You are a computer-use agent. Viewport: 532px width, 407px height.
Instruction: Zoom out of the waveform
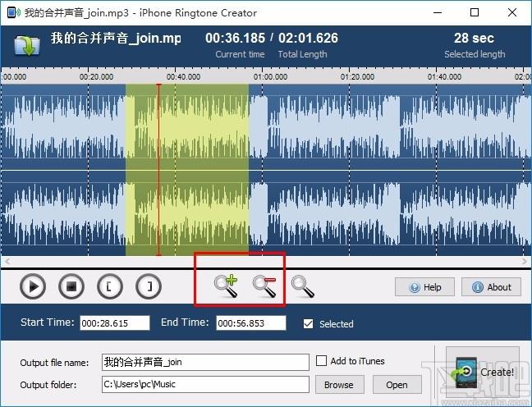point(264,286)
